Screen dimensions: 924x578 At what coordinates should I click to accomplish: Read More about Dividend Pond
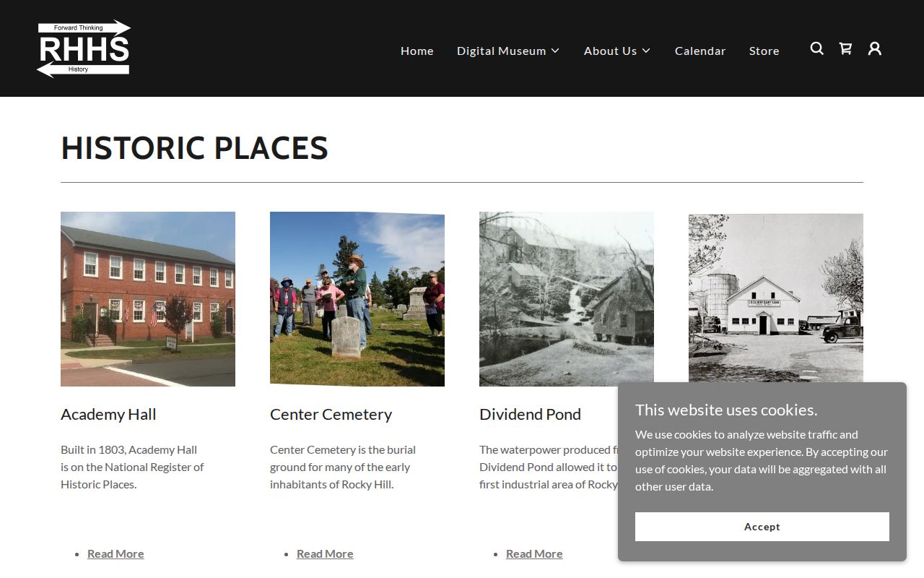[x=534, y=553]
